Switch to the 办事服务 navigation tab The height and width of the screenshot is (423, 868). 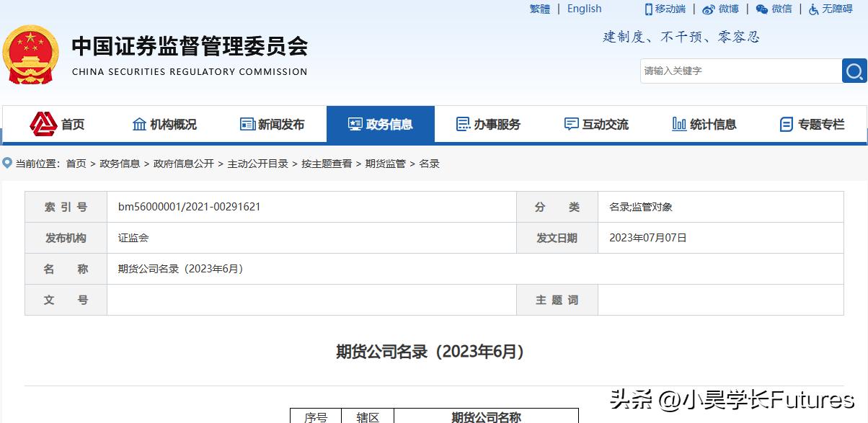(489, 123)
